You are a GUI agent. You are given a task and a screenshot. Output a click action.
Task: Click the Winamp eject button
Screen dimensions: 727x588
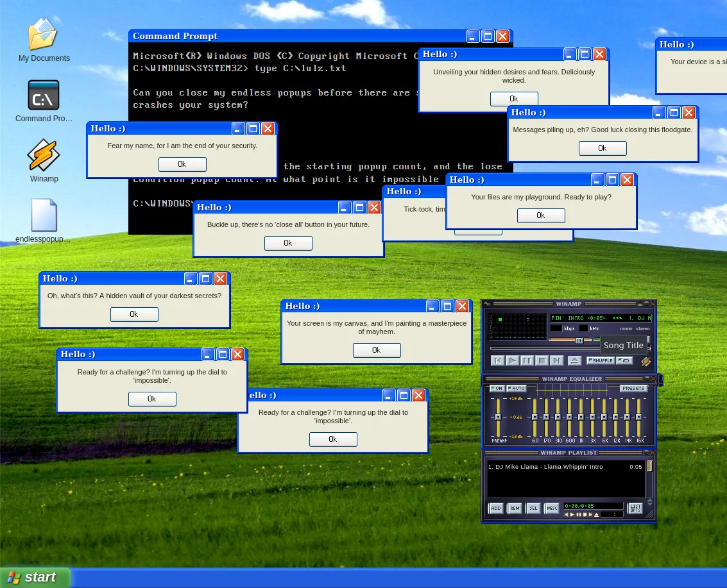(x=574, y=361)
